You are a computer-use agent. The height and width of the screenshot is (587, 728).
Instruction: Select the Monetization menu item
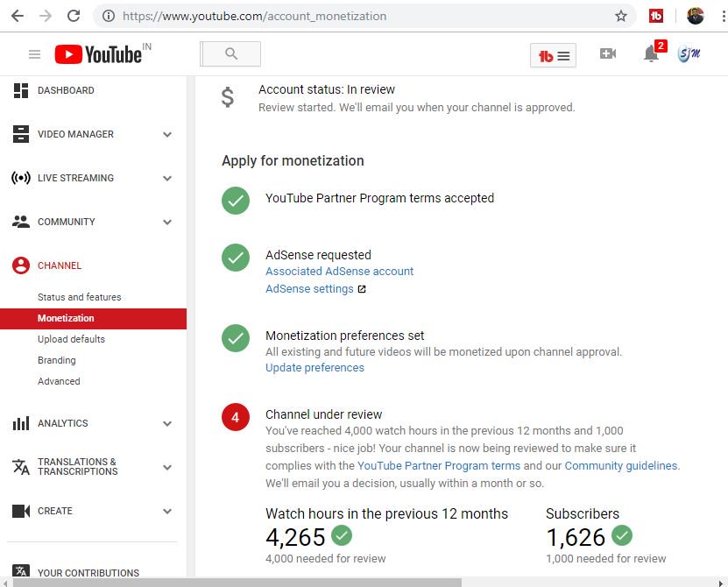pos(93,318)
